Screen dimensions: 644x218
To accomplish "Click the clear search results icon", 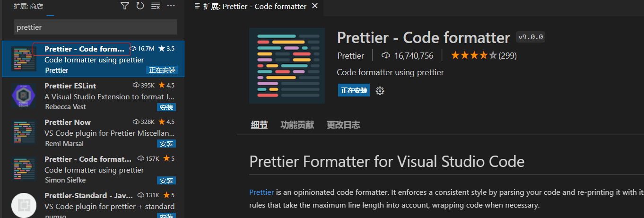I will point(156,6).
